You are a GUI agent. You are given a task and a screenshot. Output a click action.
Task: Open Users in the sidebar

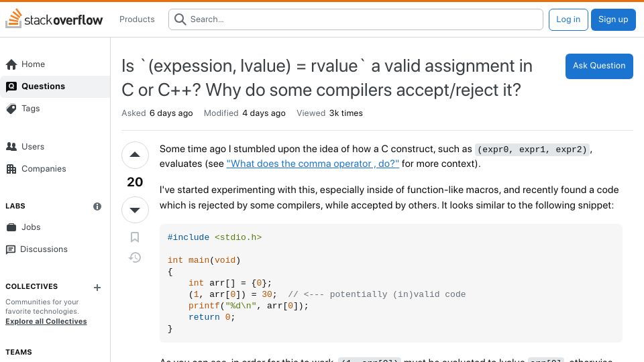(x=55, y=147)
